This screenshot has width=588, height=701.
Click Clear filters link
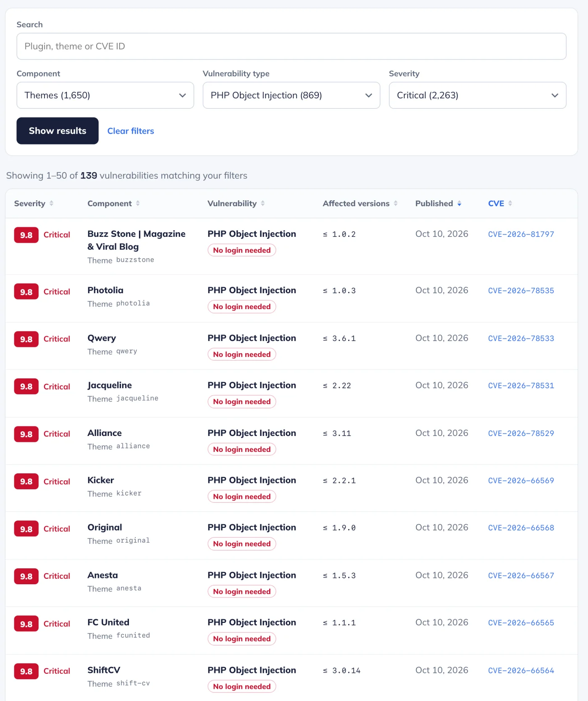(x=131, y=131)
